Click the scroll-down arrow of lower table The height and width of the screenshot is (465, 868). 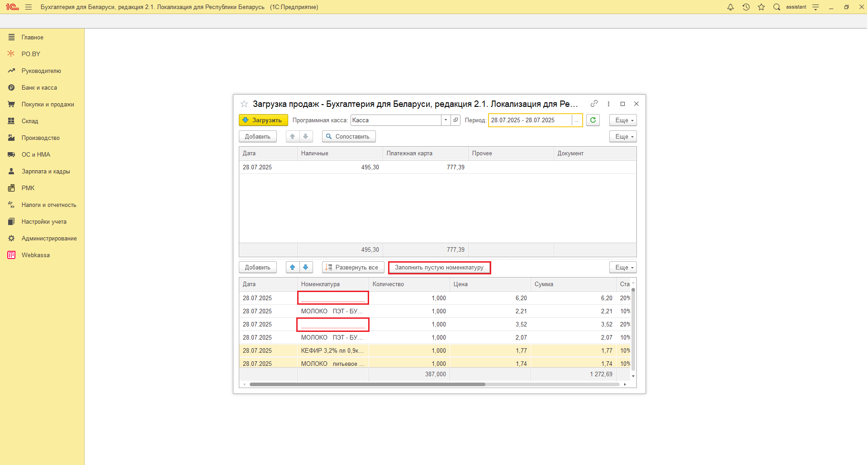point(633,376)
